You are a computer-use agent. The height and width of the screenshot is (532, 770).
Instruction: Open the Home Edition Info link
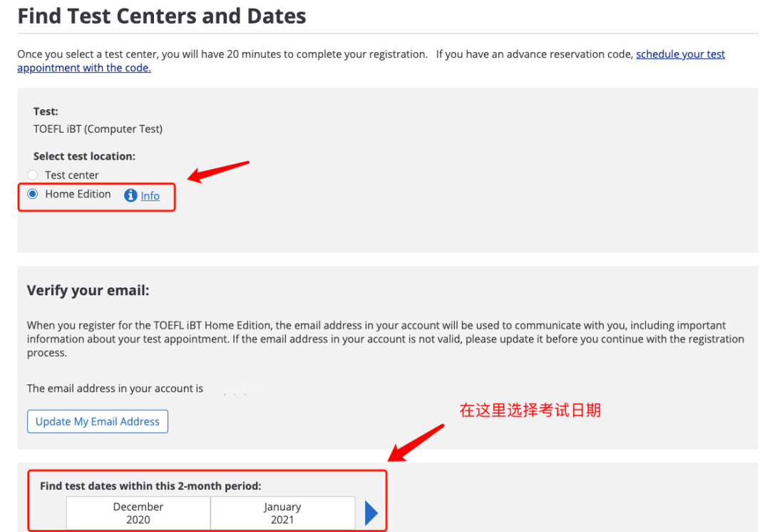tap(150, 196)
